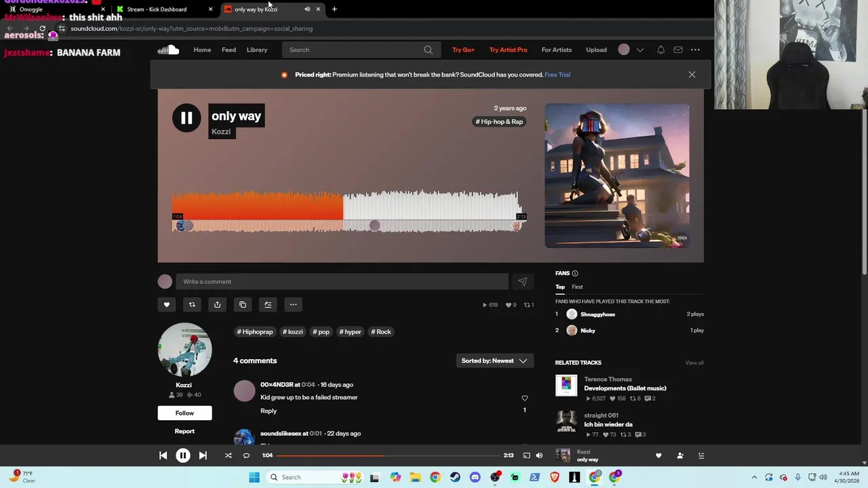The height and width of the screenshot is (488, 868).
Task: Like 00x4ND3R's comment with heart icon
Action: pos(524,398)
